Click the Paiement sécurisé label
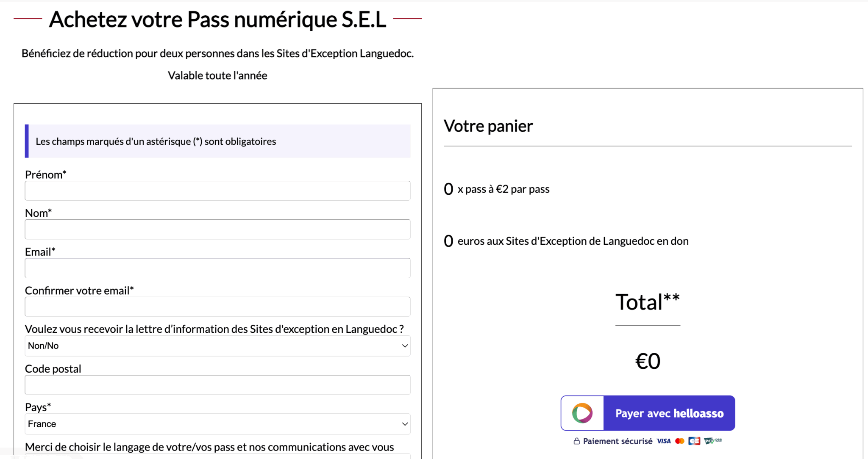 617,441
